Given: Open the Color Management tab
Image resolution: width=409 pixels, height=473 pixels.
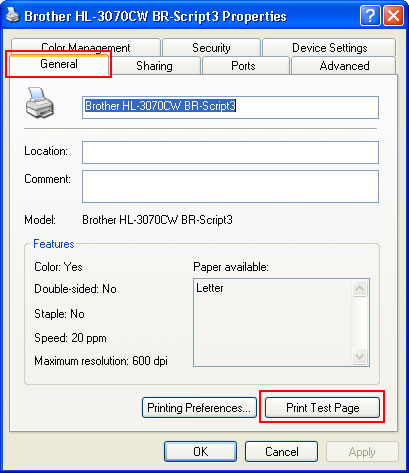Looking at the screenshot, I should click(86, 47).
